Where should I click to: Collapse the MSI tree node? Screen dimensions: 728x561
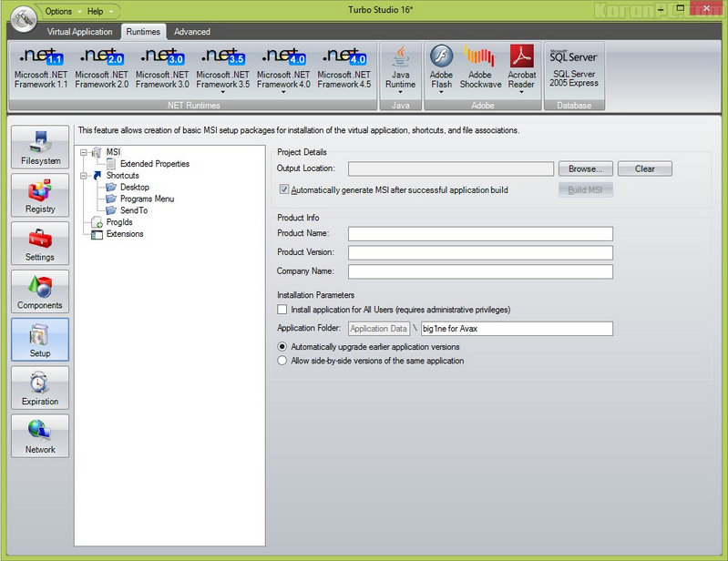pos(84,152)
